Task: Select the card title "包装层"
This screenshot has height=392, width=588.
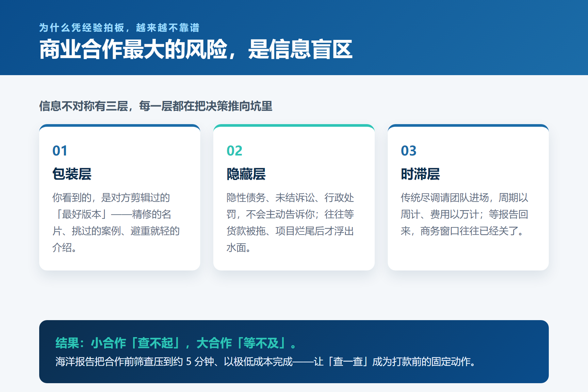Action: click(72, 174)
